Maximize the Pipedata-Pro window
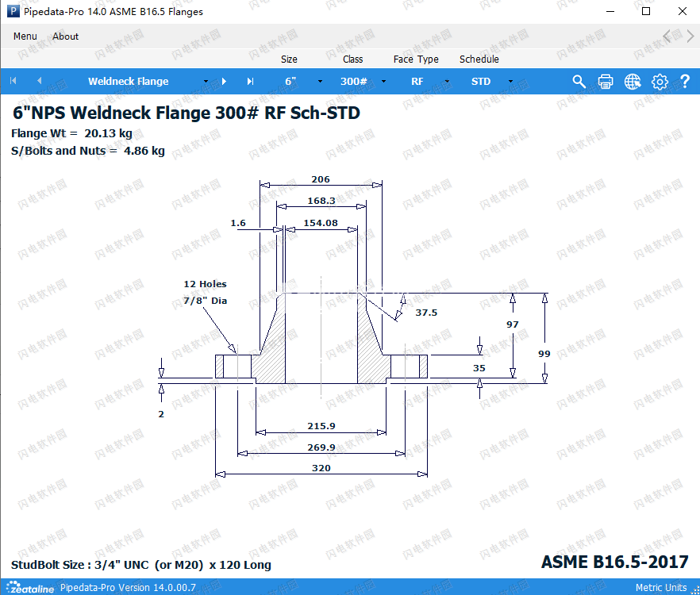700x595 pixels. click(646, 11)
